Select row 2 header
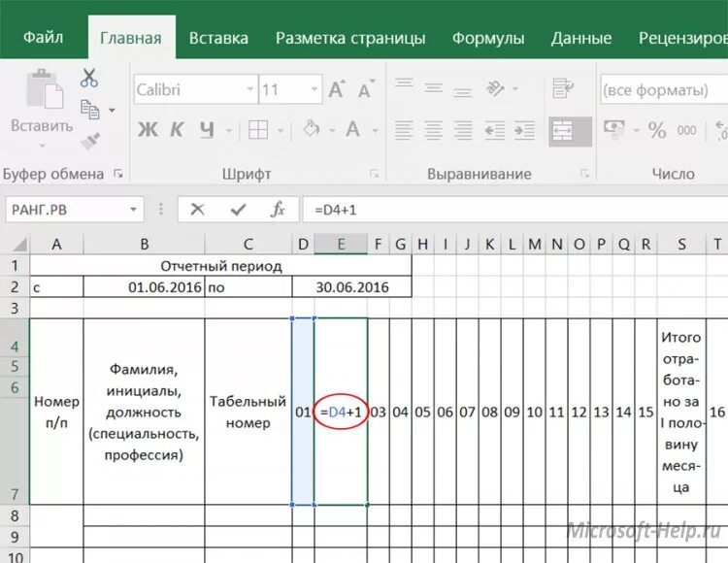The height and width of the screenshot is (563, 728). pos(15,286)
